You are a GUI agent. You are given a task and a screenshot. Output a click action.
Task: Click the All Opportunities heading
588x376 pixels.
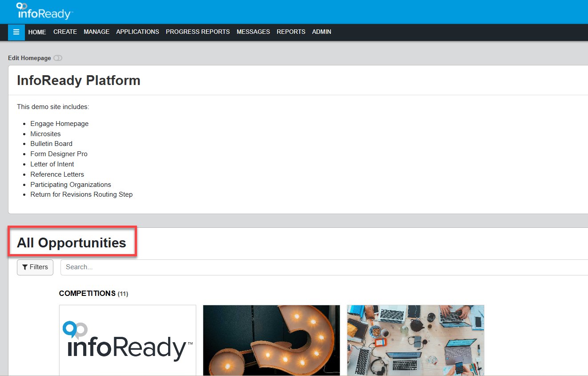point(72,243)
